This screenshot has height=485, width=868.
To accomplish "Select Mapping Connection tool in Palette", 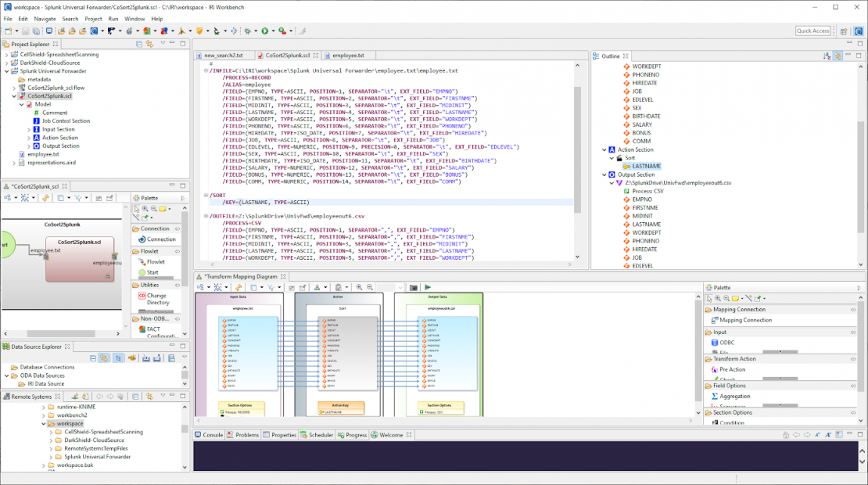I will click(741, 320).
